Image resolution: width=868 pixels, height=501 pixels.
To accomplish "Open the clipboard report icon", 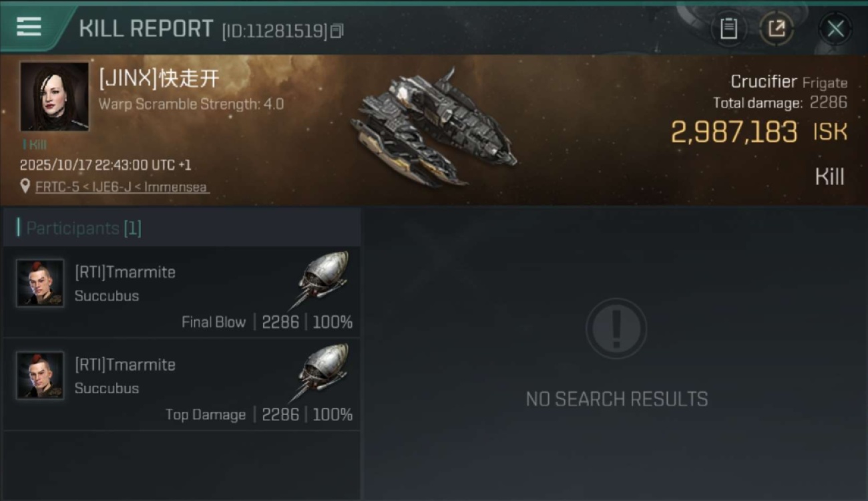I will 728,29.
